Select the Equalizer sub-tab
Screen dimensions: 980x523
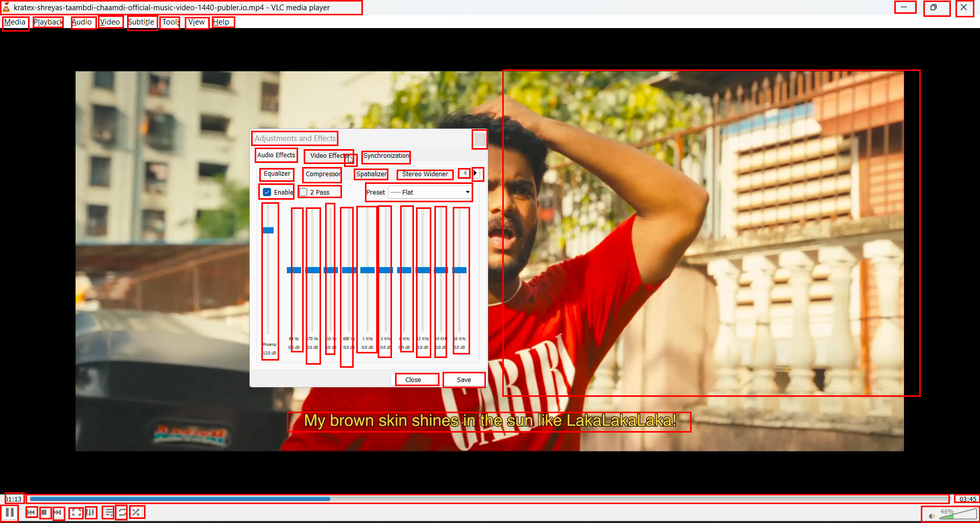tap(277, 174)
